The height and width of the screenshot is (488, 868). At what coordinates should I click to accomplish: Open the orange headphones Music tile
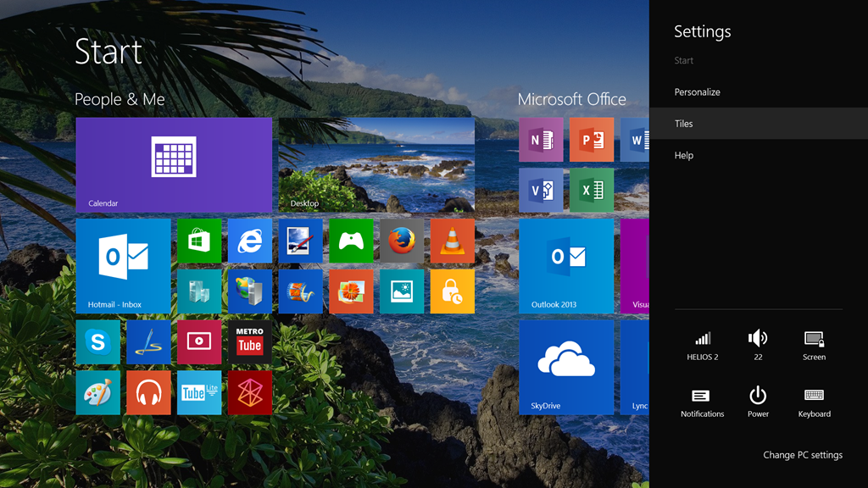148,393
